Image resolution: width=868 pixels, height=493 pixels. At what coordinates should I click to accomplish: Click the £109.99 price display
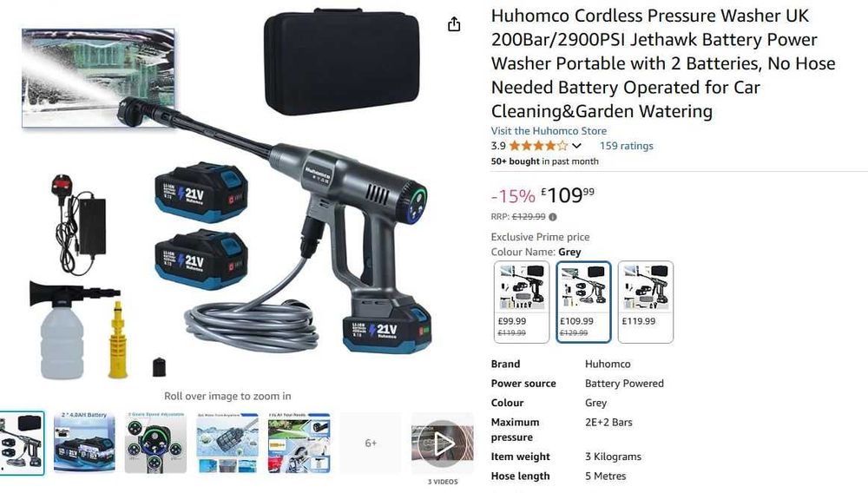point(568,195)
